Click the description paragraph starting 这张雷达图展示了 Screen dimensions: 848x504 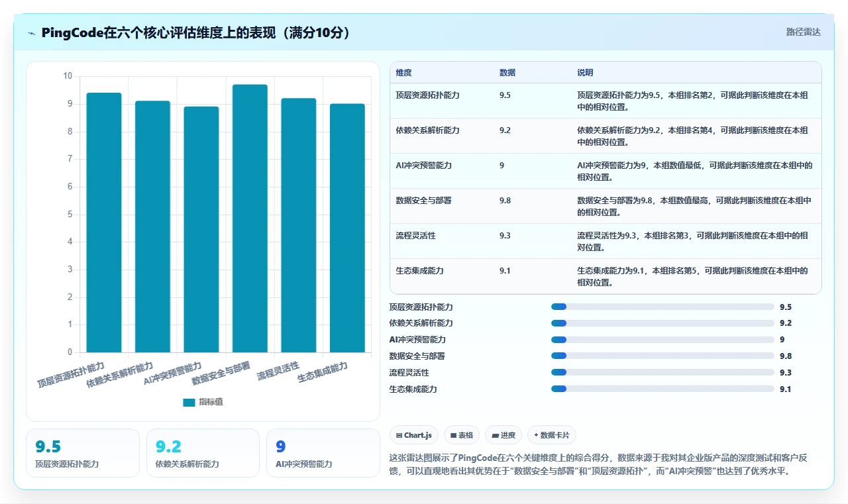[600, 465]
